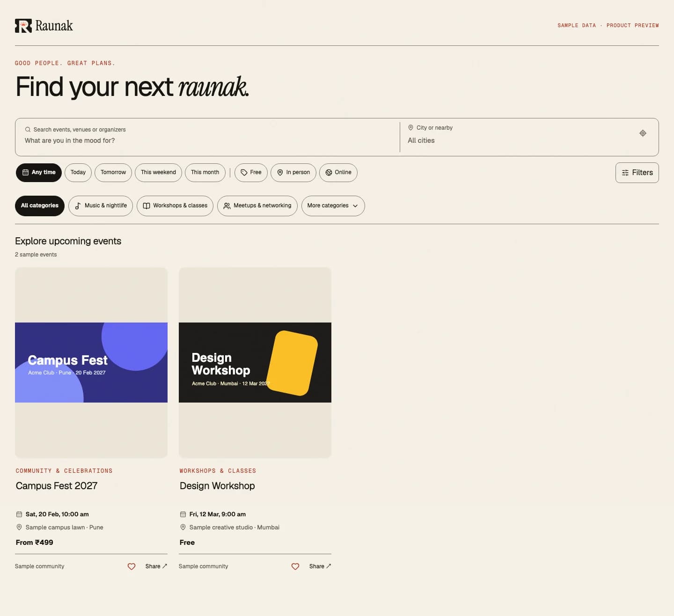Click Sample community under Design Workshop
This screenshot has width=674, height=616.
(x=203, y=566)
